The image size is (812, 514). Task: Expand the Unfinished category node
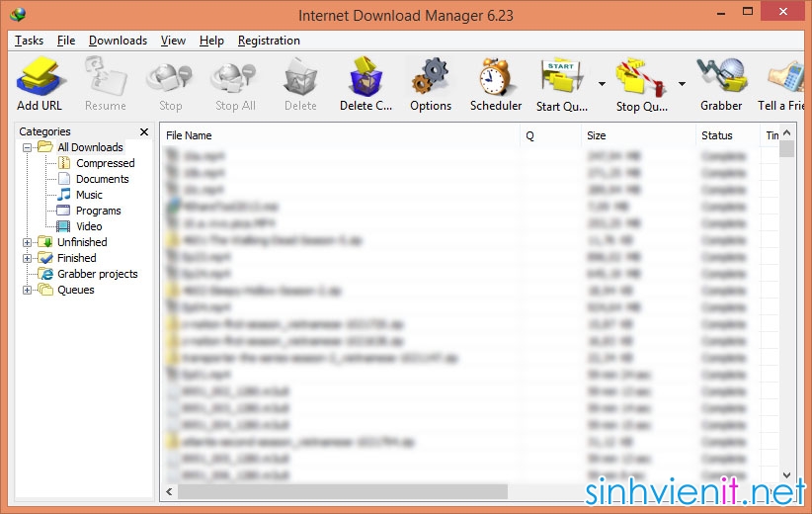point(28,242)
